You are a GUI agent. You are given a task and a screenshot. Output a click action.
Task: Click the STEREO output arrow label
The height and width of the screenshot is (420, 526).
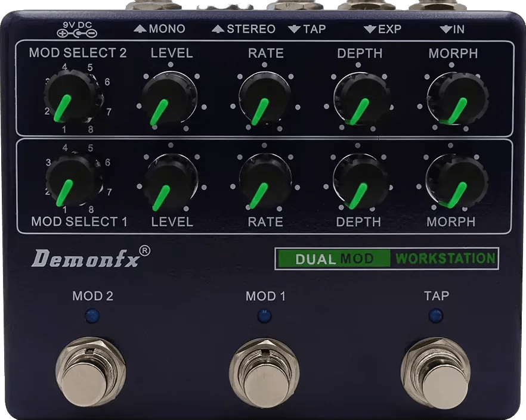(244, 29)
